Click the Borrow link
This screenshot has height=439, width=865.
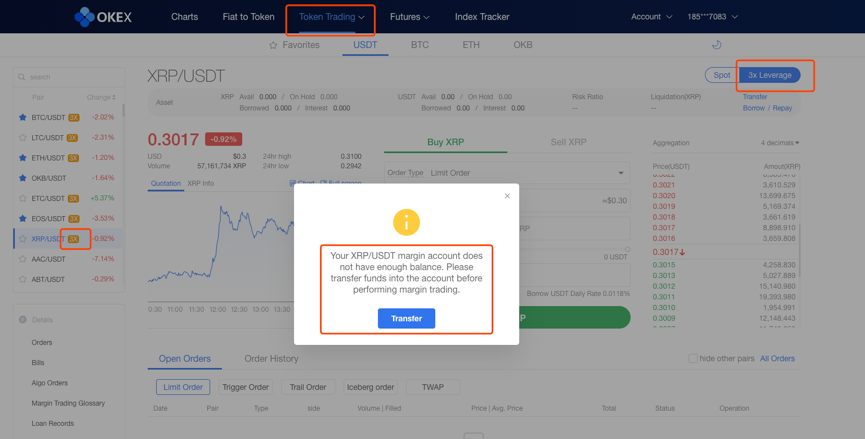click(754, 108)
